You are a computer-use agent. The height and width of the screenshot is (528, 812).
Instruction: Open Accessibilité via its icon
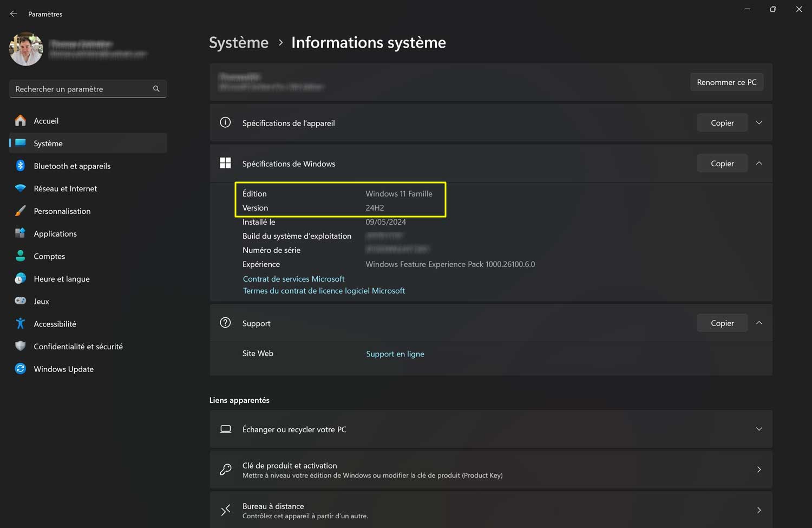click(x=21, y=324)
